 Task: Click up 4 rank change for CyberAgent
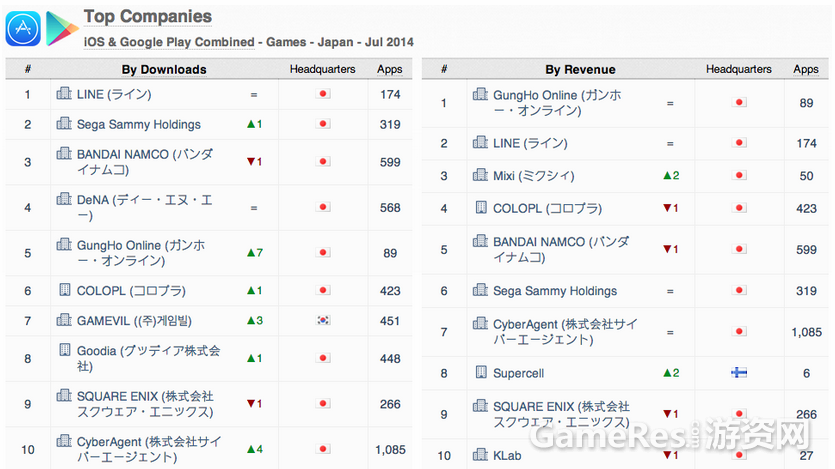pyautogui.click(x=255, y=449)
